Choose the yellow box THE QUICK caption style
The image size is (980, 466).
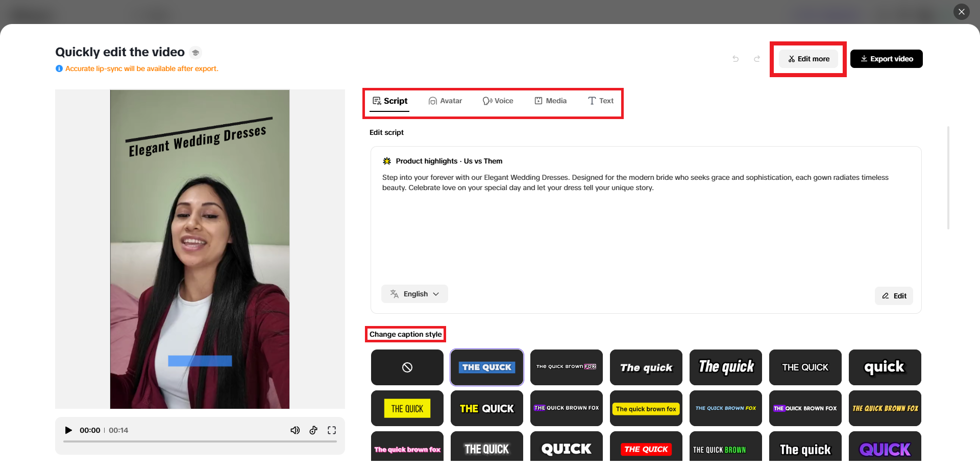(407, 408)
